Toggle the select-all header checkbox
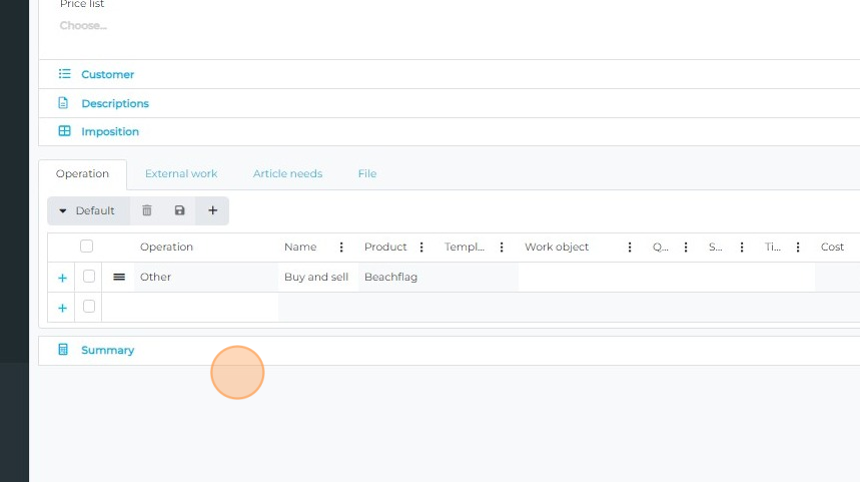Screen dimensions: 860x482 (87, 246)
